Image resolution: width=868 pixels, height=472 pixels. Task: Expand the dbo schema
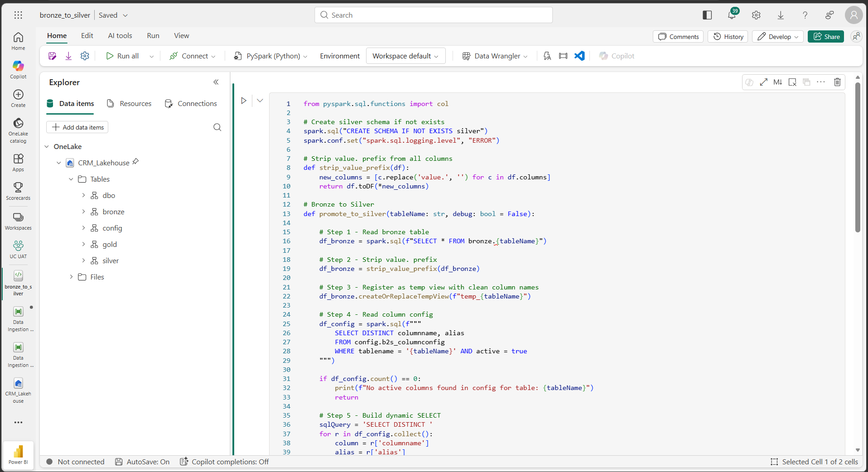pos(83,195)
